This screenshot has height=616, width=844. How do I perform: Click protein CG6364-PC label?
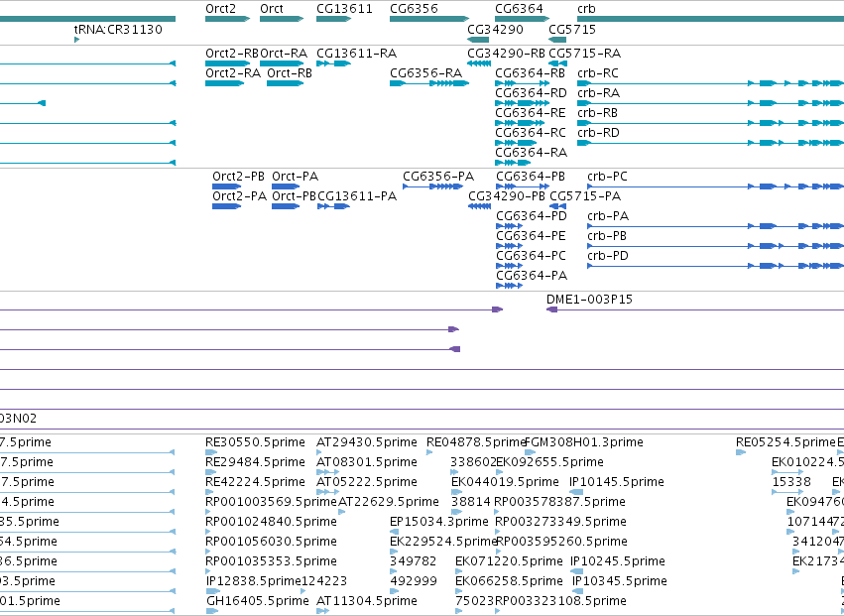pos(532,256)
